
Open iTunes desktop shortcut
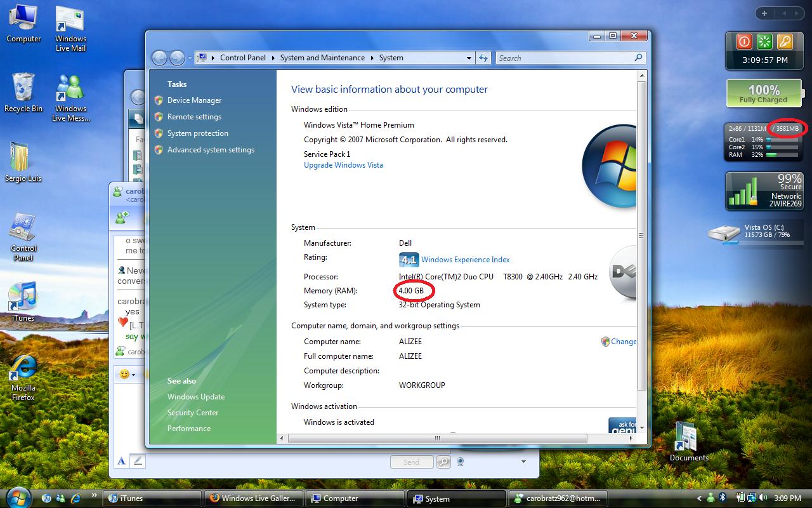pos(23,302)
